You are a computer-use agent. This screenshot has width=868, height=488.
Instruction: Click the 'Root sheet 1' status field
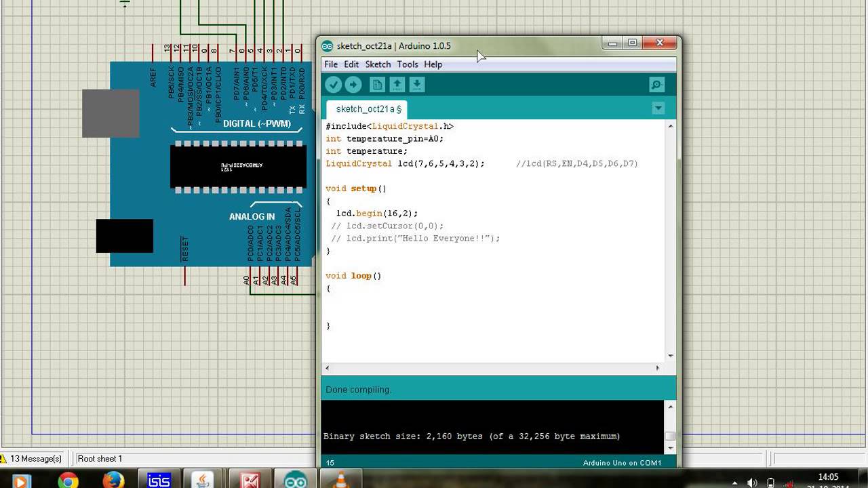[x=100, y=459]
